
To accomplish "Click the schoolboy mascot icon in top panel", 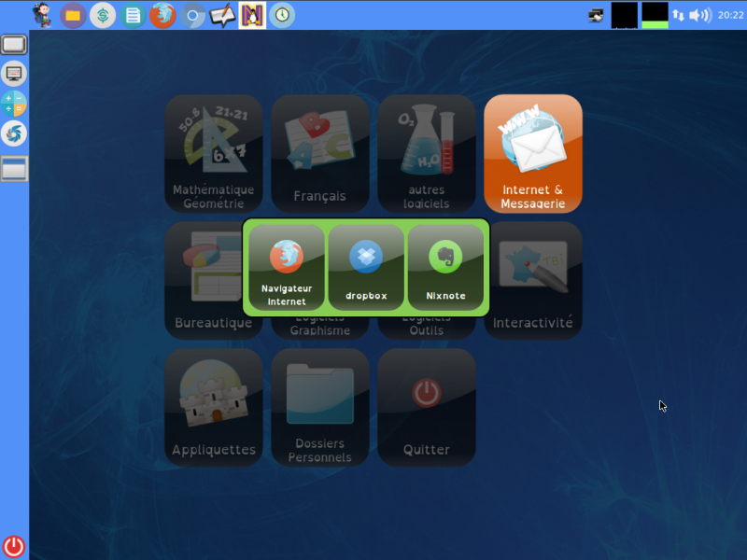I will (42, 15).
